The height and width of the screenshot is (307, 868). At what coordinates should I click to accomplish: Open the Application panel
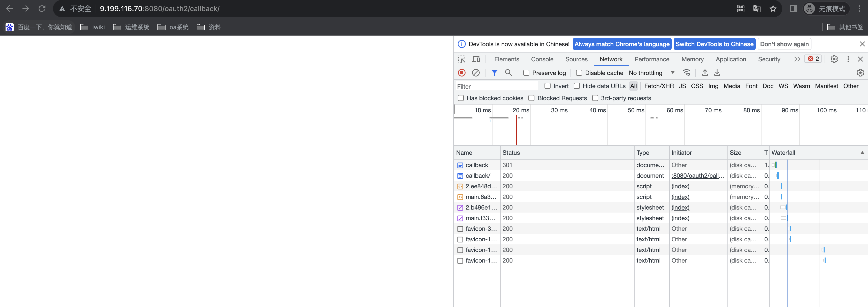(730, 59)
